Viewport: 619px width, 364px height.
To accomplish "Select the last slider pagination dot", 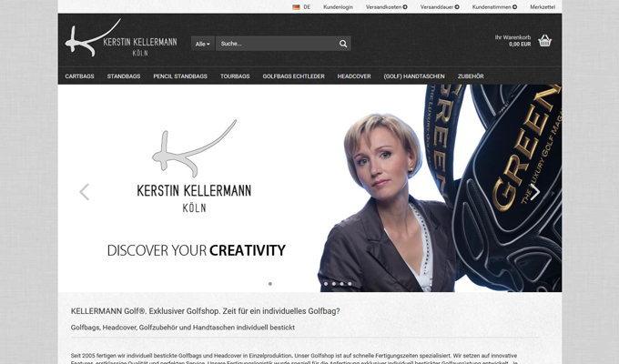I will click(350, 284).
